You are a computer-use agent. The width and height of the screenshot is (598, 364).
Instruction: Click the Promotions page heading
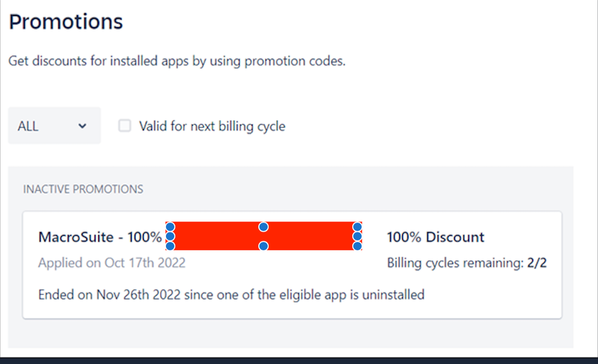pyautogui.click(x=66, y=22)
